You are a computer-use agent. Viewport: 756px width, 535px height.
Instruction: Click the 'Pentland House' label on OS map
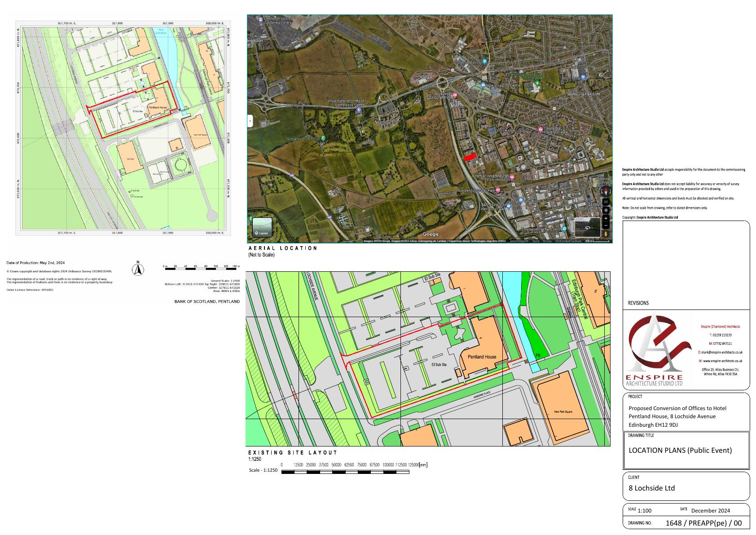click(157, 107)
